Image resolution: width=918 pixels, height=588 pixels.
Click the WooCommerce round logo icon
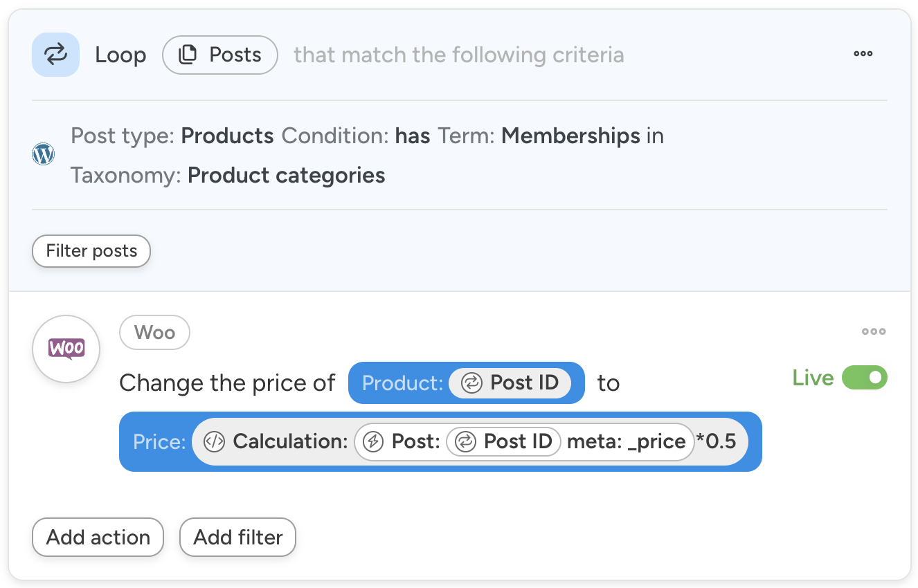[66, 349]
